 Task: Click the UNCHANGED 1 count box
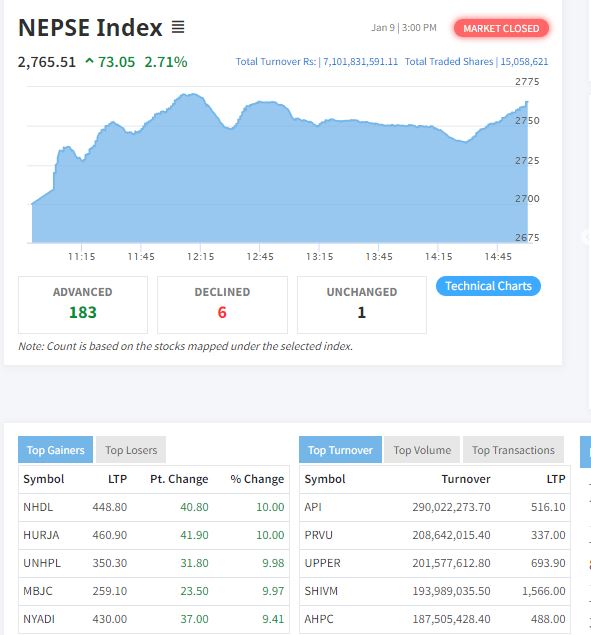(362, 305)
